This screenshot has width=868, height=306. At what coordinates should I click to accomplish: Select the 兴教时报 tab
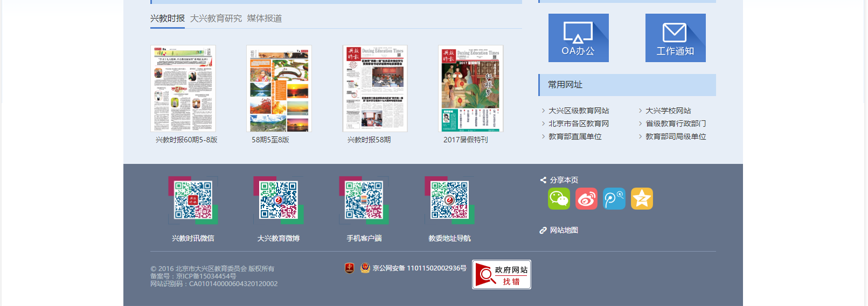[168, 18]
